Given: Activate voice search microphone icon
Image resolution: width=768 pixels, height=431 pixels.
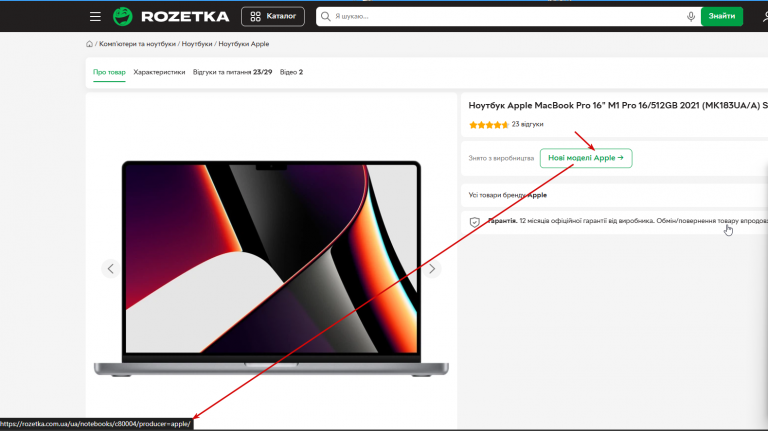Looking at the screenshot, I should [691, 17].
